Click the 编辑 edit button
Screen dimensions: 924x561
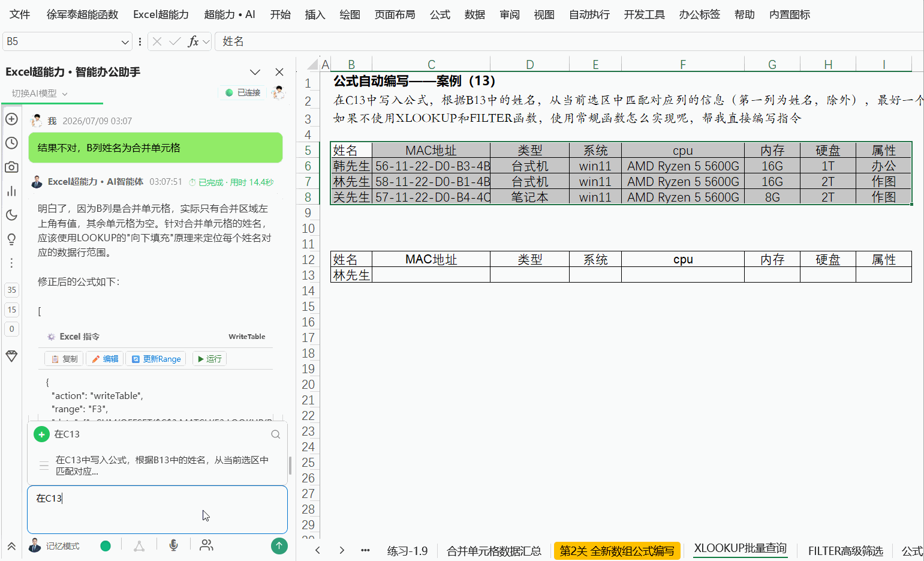coord(105,359)
